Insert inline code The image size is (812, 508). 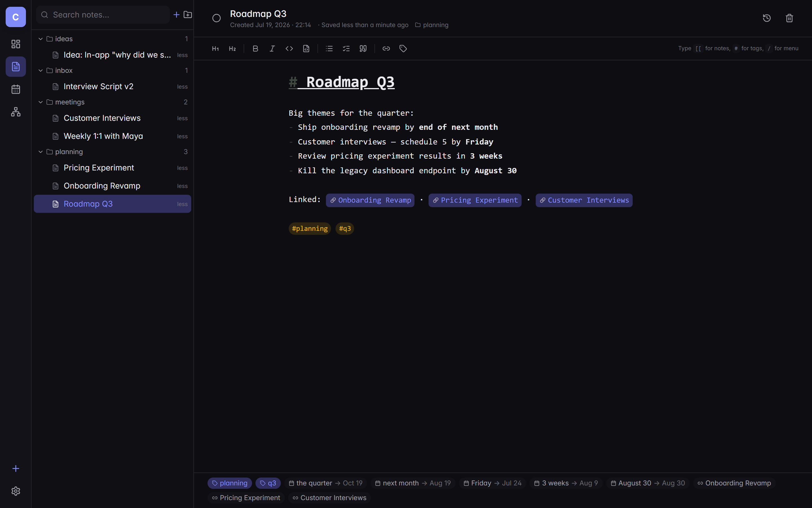point(289,49)
